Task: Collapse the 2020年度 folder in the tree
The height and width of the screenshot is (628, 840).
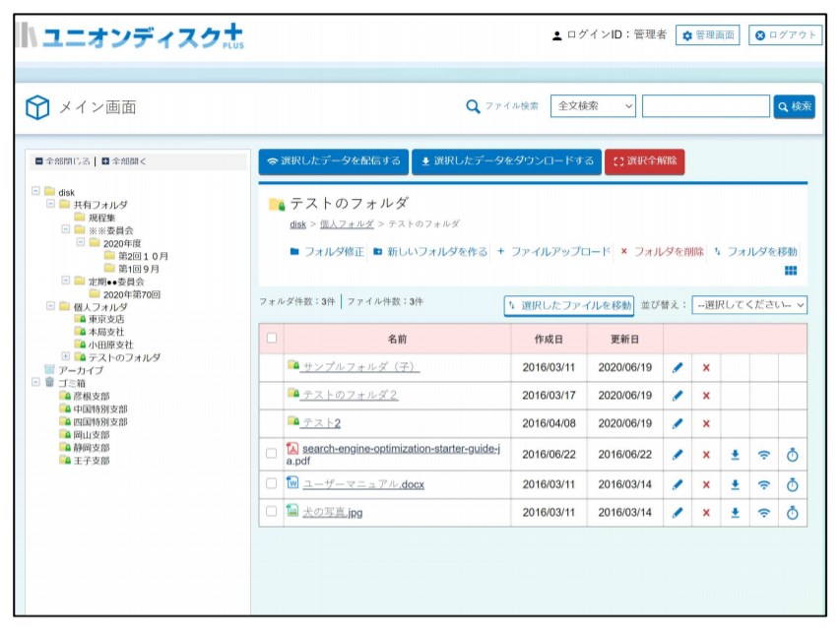Action: coord(80,241)
